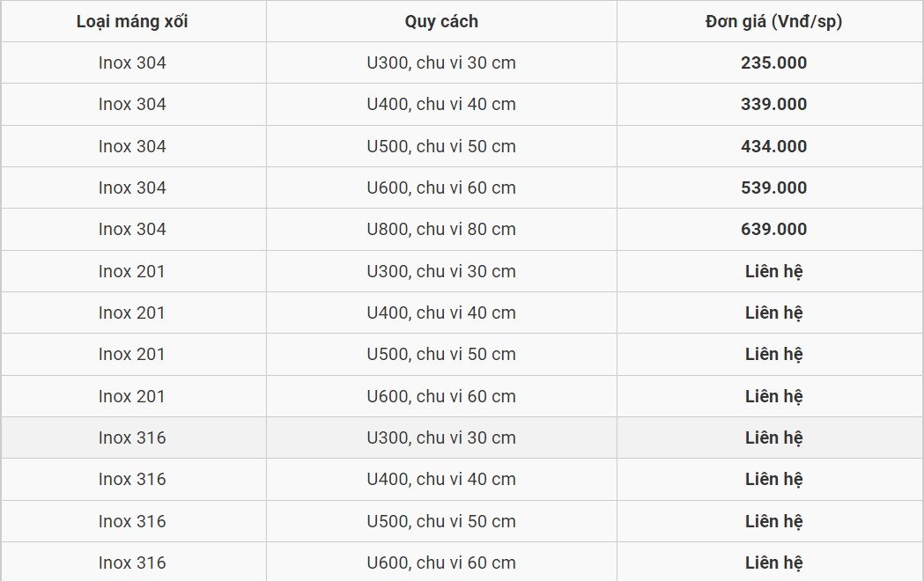Image resolution: width=924 pixels, height=581 pixels.
Task: Click 'Liên hệ' for Inox 201 U300
Action: click(773, 271)
